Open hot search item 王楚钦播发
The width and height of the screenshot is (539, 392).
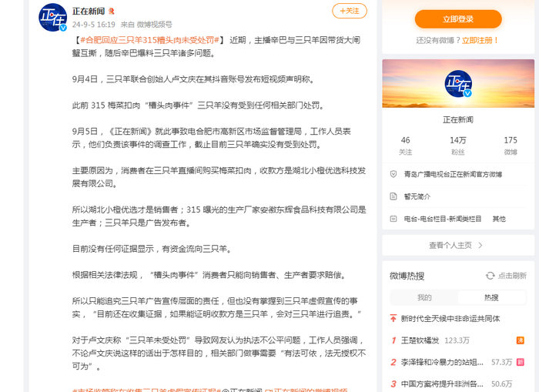[x=420, y=340]
